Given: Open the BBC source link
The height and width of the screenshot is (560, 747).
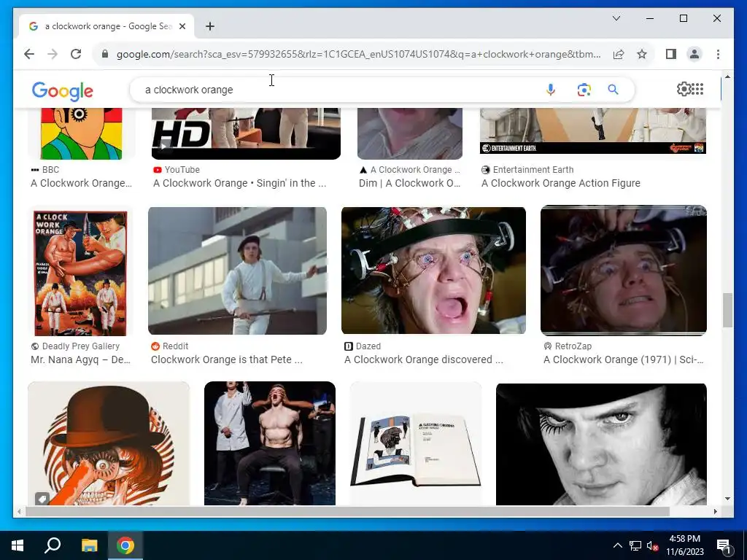Looking at the screenshot, I should (44, 169).
